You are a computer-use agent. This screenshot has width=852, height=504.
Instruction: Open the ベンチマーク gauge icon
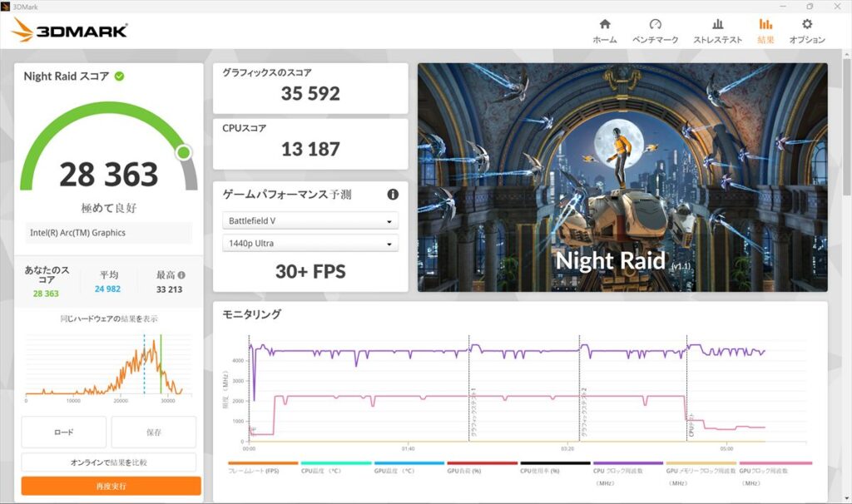(656, 24)
